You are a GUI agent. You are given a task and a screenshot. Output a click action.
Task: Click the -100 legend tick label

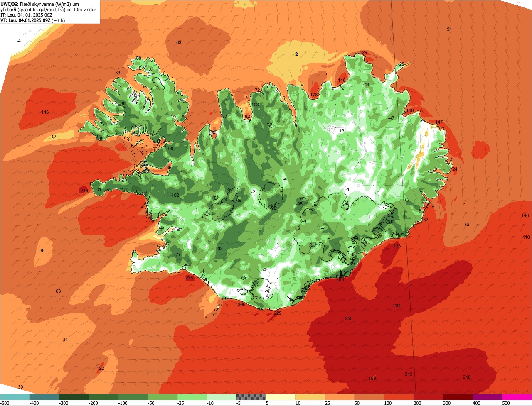coord(123,403)
